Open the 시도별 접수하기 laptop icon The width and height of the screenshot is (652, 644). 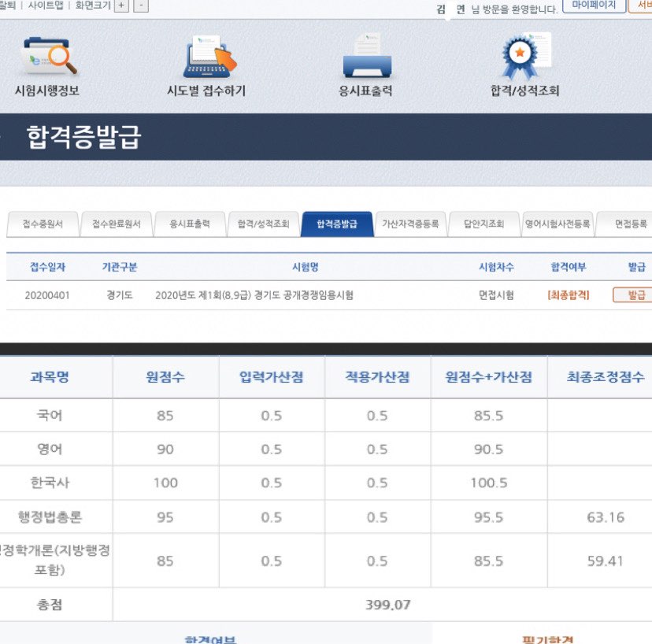[209, 56]
